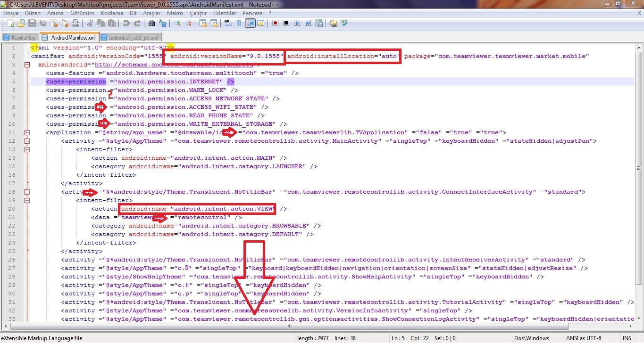Viewport: 644px width, 343px height.
Task: Zoom out using the toolbar magnifier
Action: [188, 23]
